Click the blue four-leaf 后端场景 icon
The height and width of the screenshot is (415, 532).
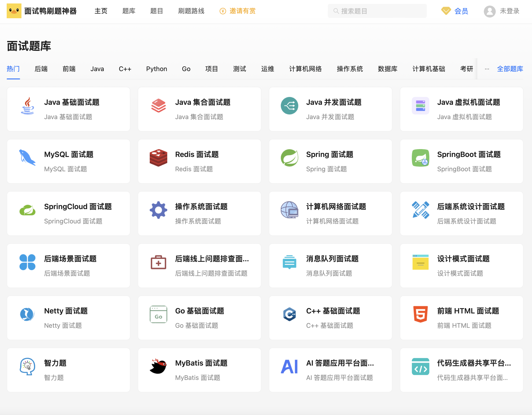pos(27,262)
